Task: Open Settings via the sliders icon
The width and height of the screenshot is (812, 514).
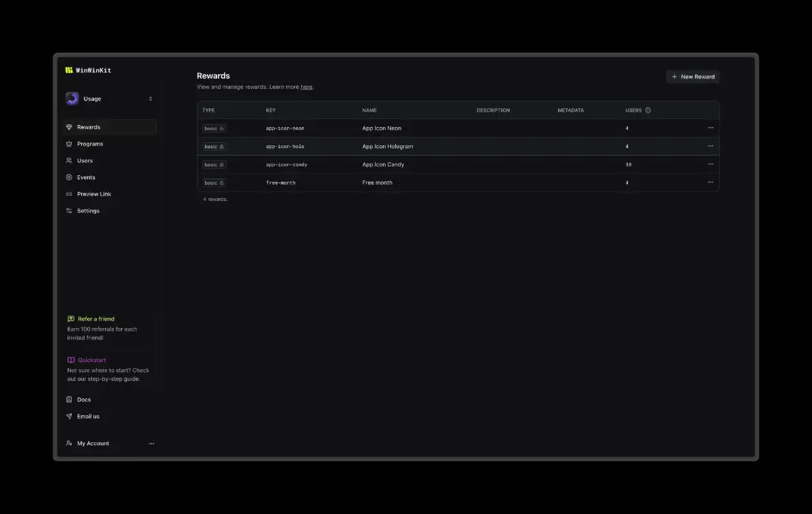Action: point(69,210)
